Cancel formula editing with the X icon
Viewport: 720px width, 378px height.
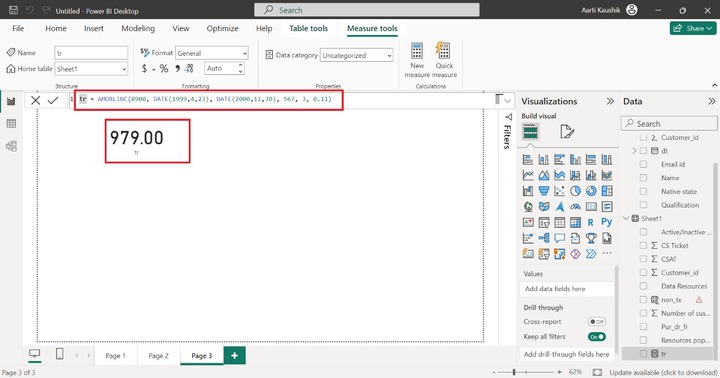pyautogui.click(x=35, y=101)
